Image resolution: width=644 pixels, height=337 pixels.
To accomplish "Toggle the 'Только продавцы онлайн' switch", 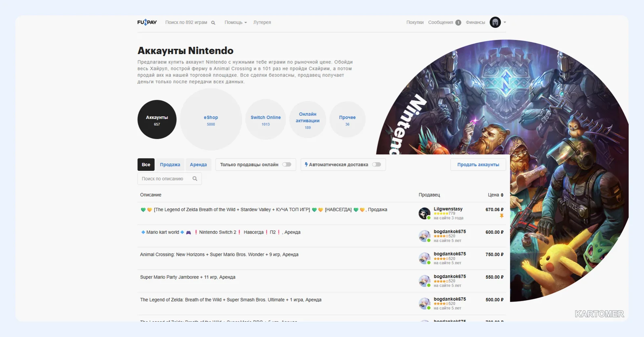I will pos(287,165).
